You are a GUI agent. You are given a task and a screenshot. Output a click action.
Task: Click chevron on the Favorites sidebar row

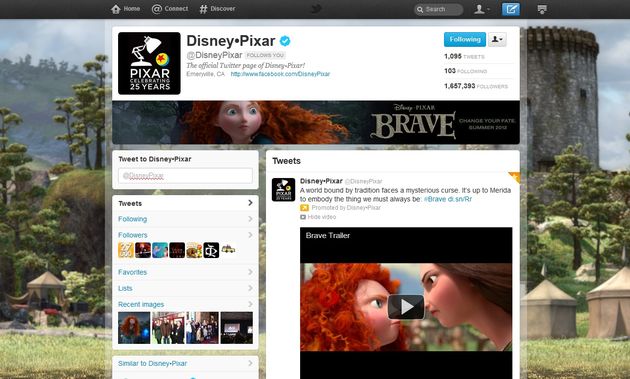click(250, 272)
